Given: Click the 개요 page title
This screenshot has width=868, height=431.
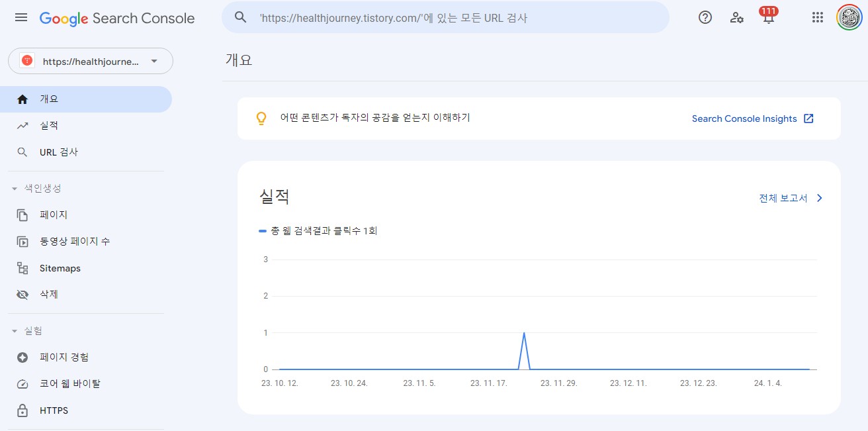Looking at the screenshot, I should click(x=239, y=60).
